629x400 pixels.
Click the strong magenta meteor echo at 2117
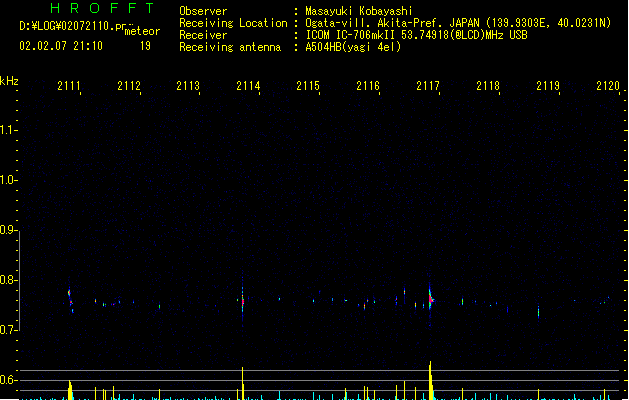click(431, 299)
